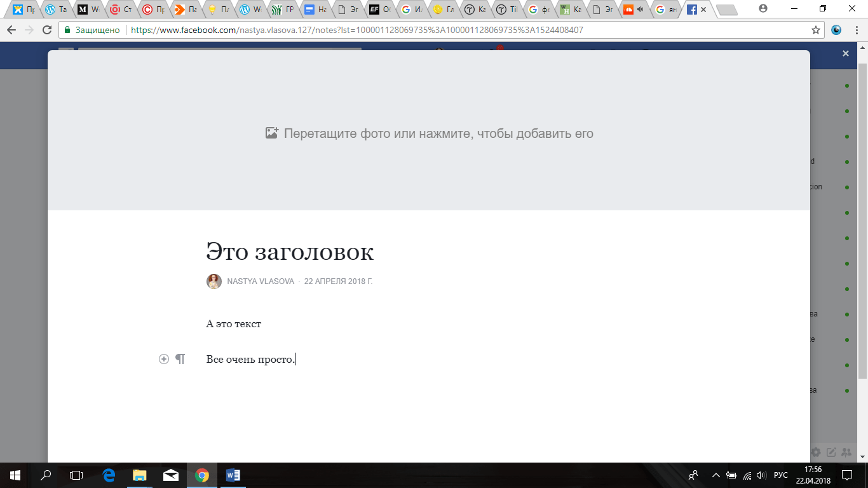Image resolution: width=868 pixels, height=488 pixels.
Task: Select the paragraph style (¶) icon in the editor
Action: point(180,358)
